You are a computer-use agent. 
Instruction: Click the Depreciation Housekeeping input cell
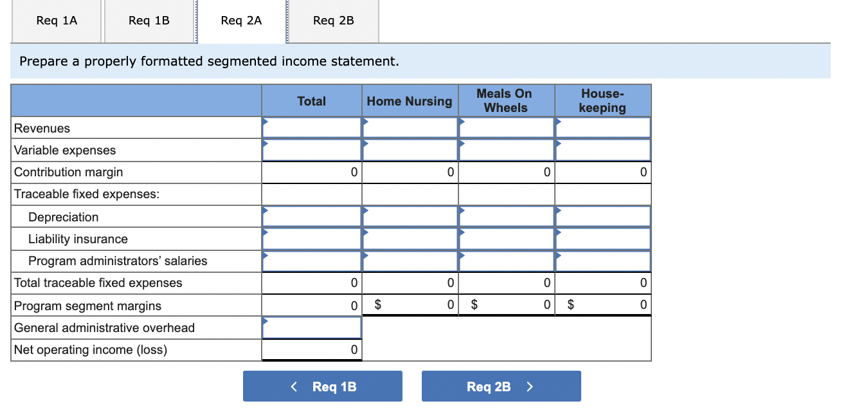602,216
